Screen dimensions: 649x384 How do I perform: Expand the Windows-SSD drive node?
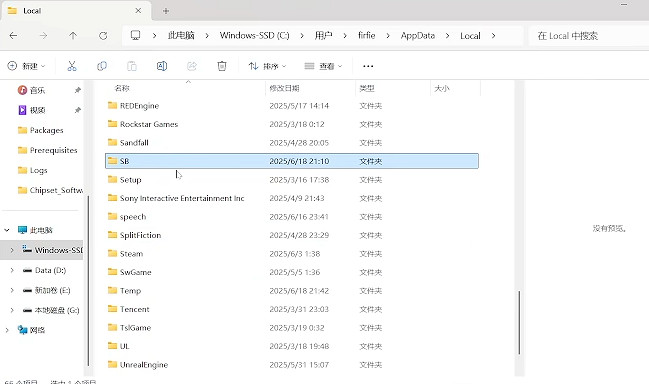[12, 250]
